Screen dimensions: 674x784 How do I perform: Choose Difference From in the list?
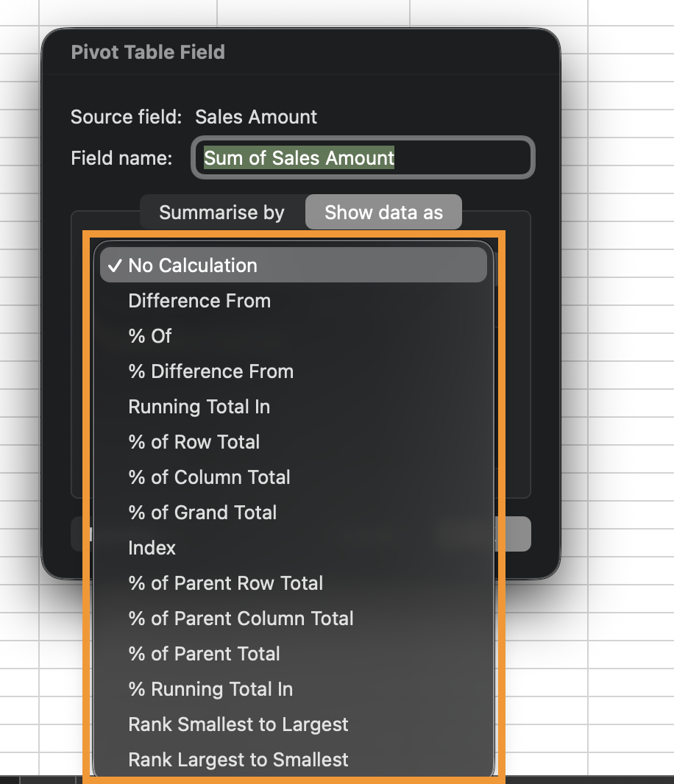point(199,301)
